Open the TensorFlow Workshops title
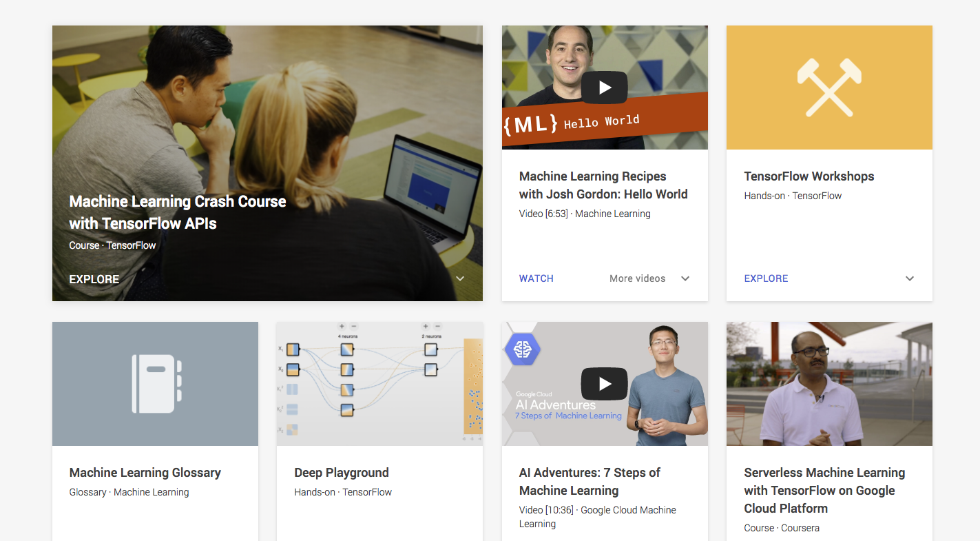980x541 pixels. pyautogui.click(x=809, y=176)
